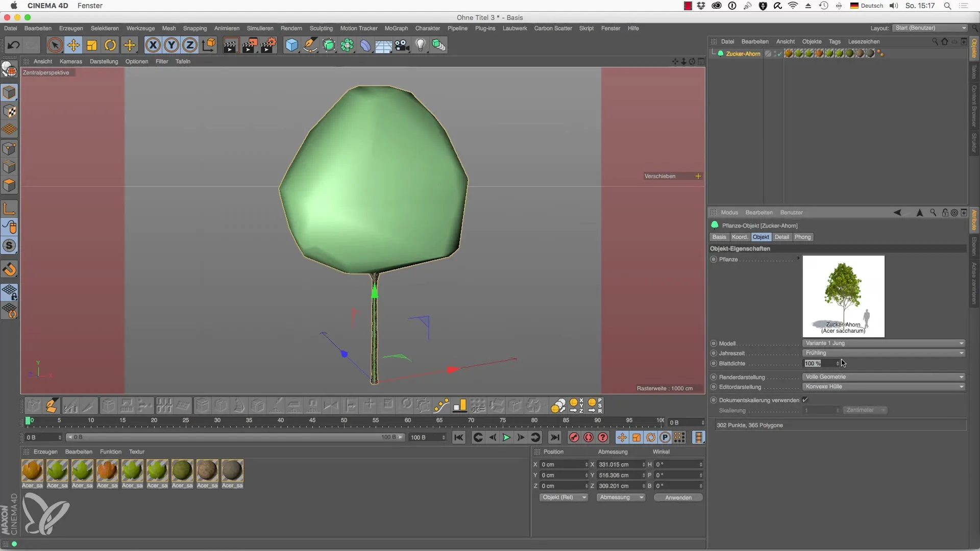Viewport: 980px width, 551px height.
Task: Jump to end of animation
Action: click(555, 437)
